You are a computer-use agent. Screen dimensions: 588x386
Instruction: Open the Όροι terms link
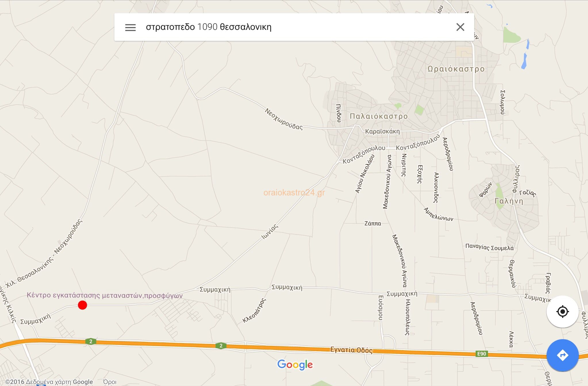click(x=110, y=382)
